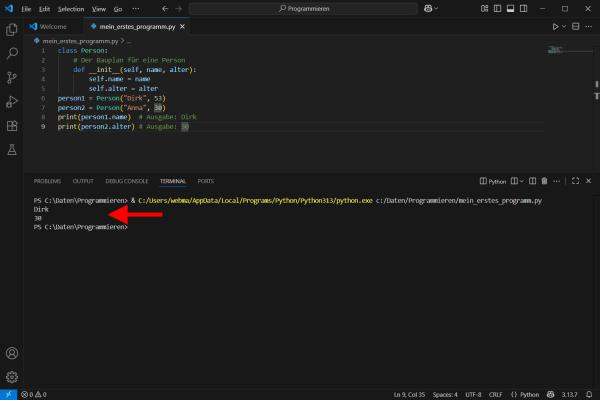Select Python interpreter 3.13.7
Image resolution: width=600 pixels, height=400 pixels.
tap(569, 395)
